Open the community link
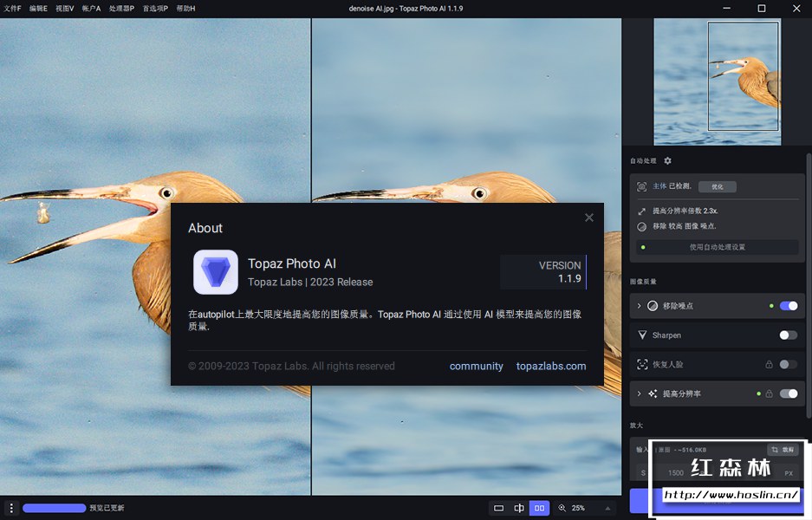This screenshot has width=812, height=520. tap(476, 367)
